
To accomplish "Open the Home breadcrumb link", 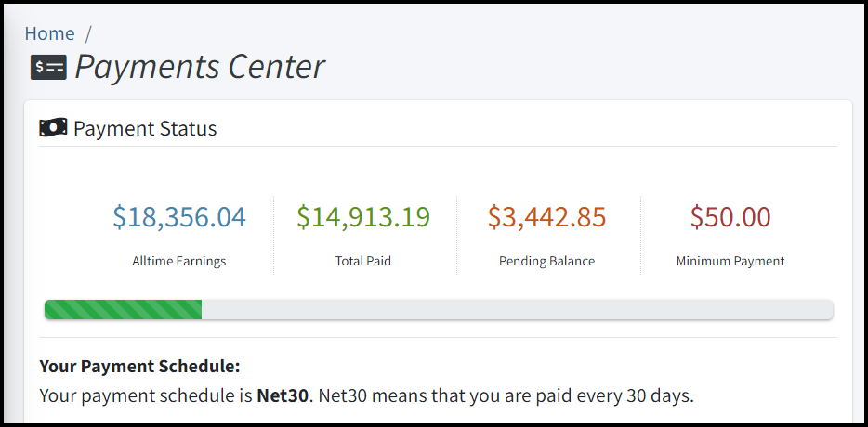I will (x=50, y=33).
